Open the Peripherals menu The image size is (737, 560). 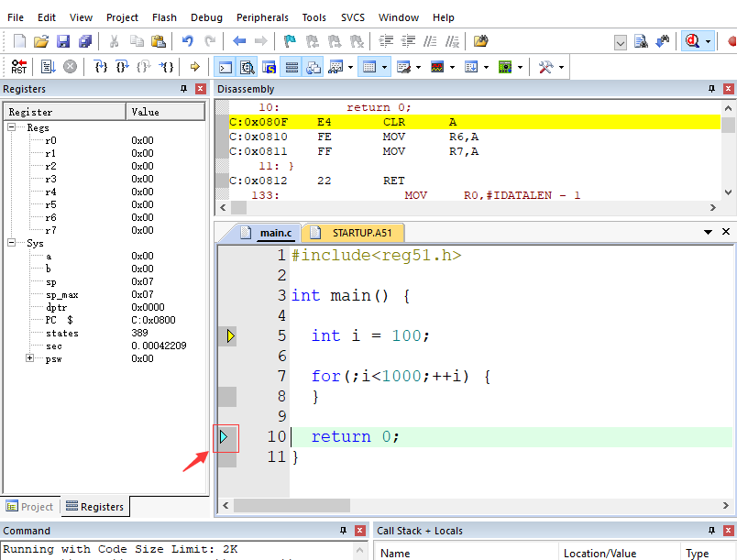262,17
